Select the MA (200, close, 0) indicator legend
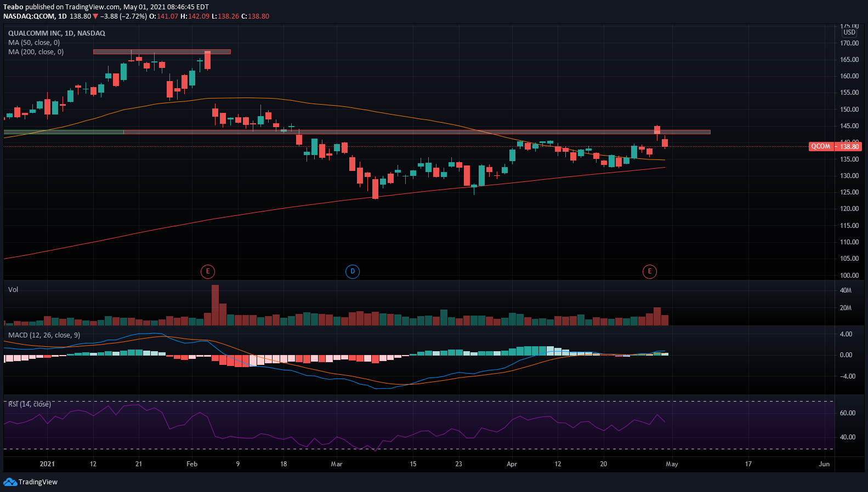Screen dimensions: 868x492 [x=36, y=52]
